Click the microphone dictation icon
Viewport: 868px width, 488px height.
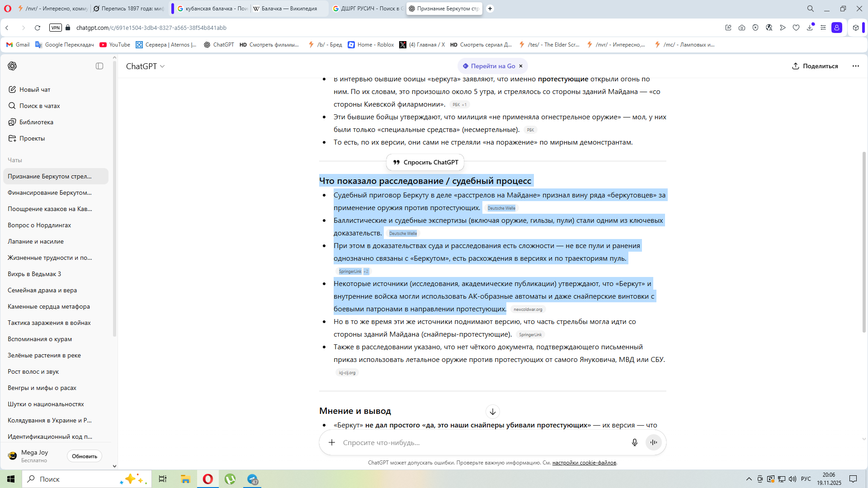(x=634, y=442)
